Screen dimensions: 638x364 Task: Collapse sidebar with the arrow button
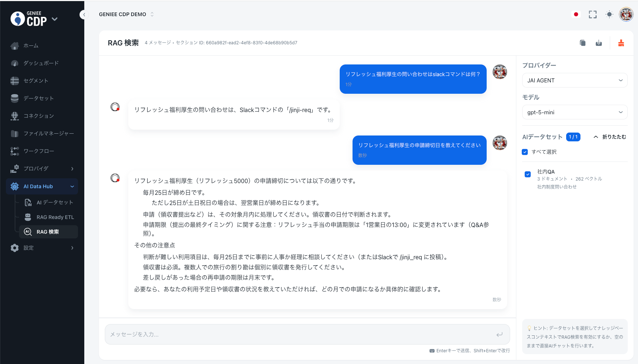tap(84, 15)
